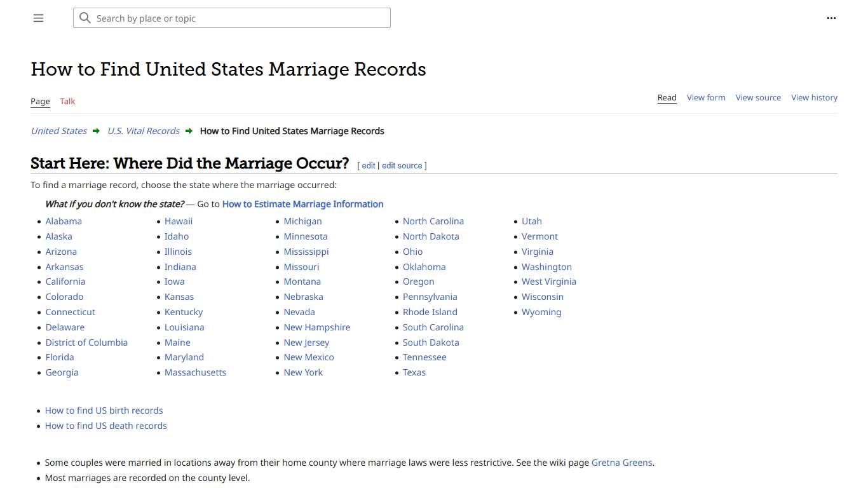Select the California marriage records link
Viewport: 868px width, 488px height.
[x=65, y=281]
